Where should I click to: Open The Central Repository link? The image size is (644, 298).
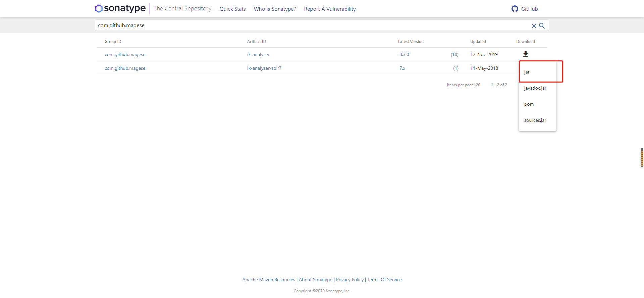[x=182, y=8]
